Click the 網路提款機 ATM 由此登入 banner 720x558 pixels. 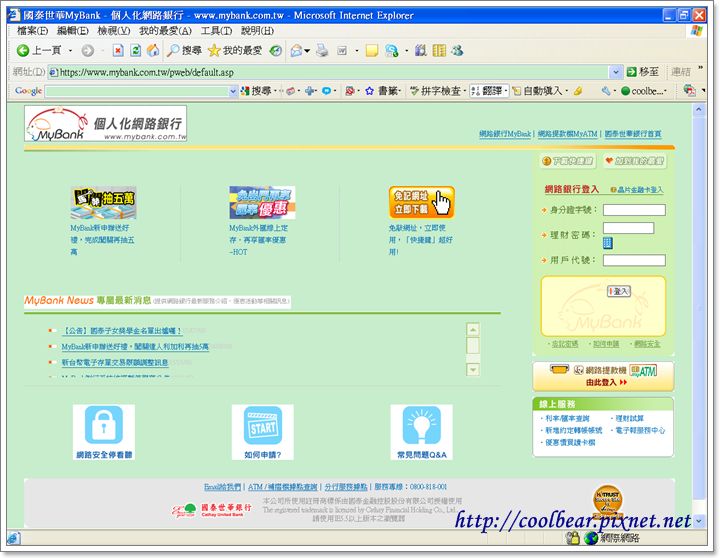click(603, 376)
